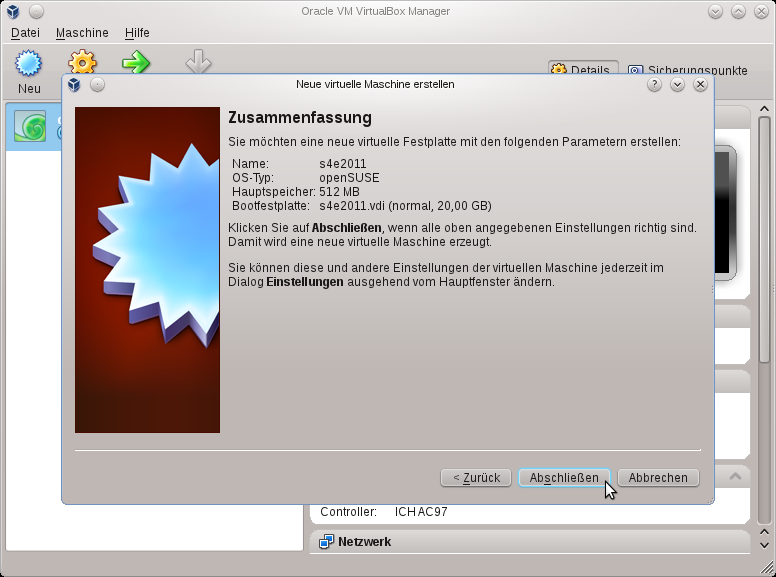This screenshot has width=776, height=577.
Task: Click the VirtualBox cube icon in dialog titlebar
Action: [74, 85]
